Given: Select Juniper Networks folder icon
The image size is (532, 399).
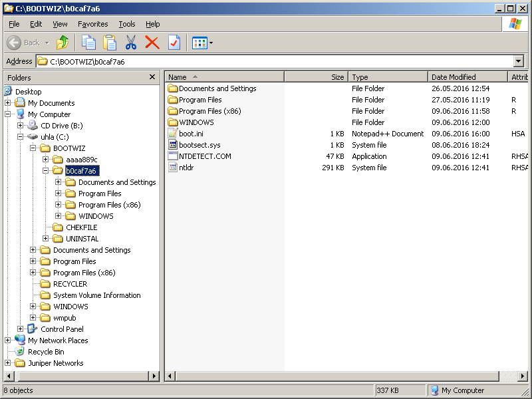Looking at the screenshot, I should point(20,363).
